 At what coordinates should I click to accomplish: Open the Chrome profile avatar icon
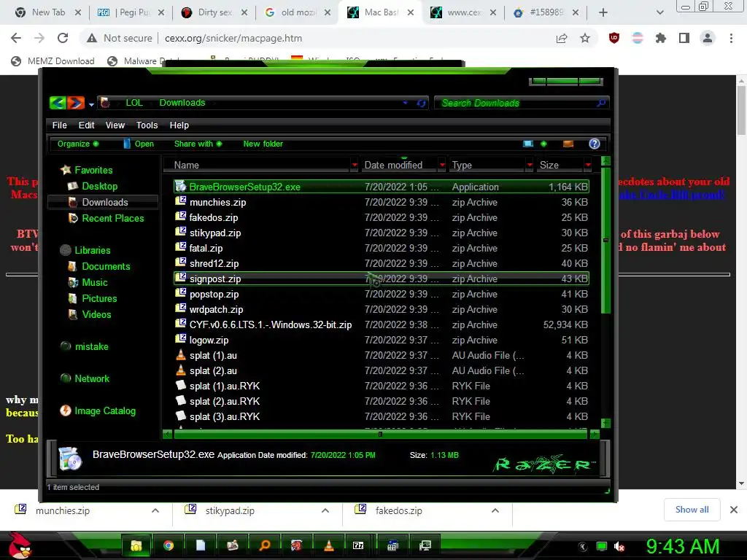[708, 38]
